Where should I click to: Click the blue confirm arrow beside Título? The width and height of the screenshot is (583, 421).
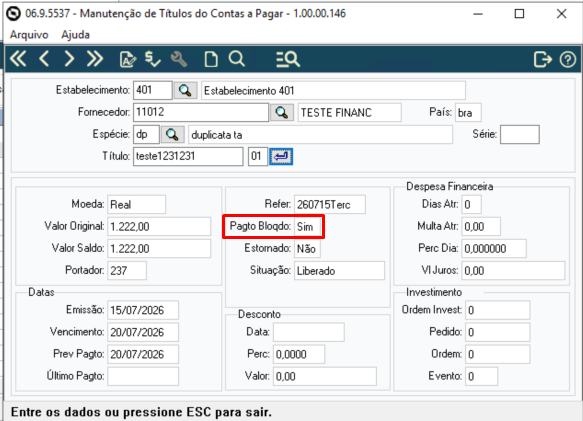pos(281,157)
